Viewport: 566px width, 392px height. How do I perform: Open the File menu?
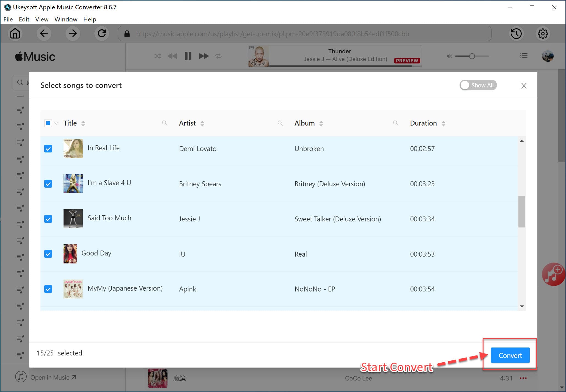pyautogui.click(x=8, y=19)
